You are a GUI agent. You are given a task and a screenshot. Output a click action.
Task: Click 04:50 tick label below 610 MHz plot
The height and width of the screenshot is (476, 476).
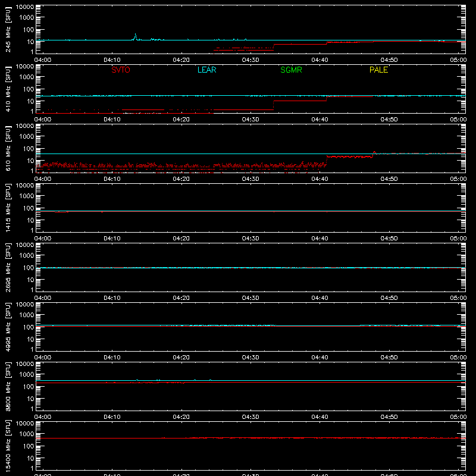coord(389,179)
